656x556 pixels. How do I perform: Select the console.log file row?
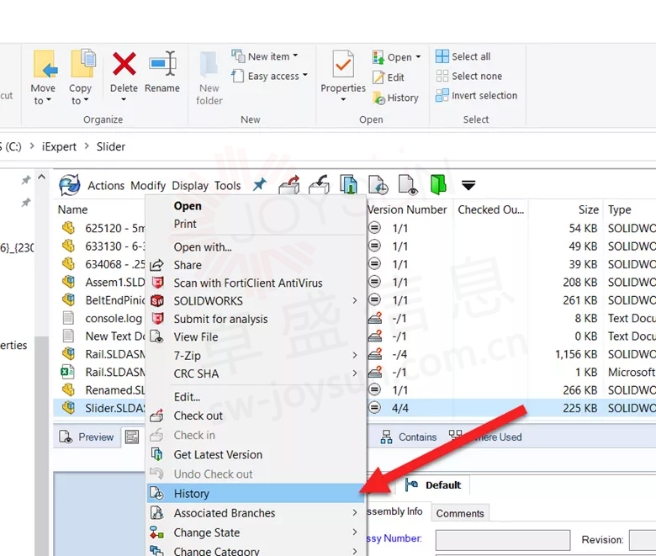tap(113, 318)
